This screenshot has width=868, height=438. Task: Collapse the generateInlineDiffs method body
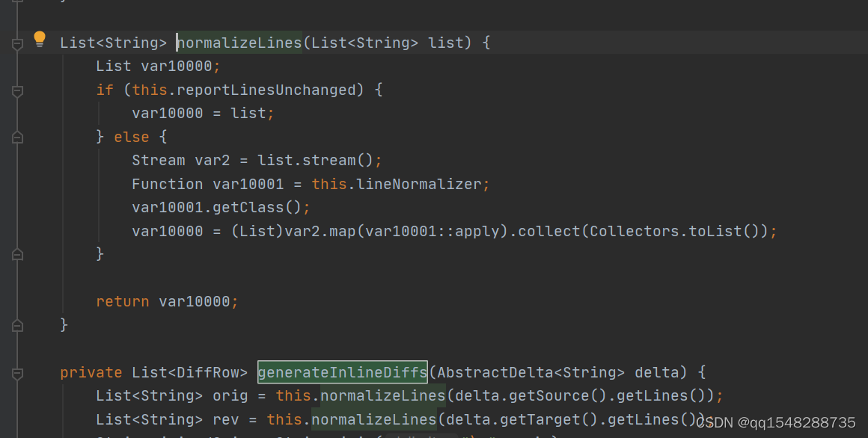(16, 372)
